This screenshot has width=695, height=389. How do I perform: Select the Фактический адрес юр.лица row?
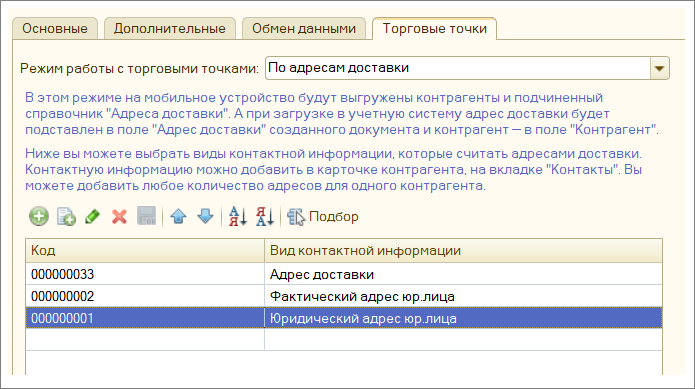pos(344,296)
